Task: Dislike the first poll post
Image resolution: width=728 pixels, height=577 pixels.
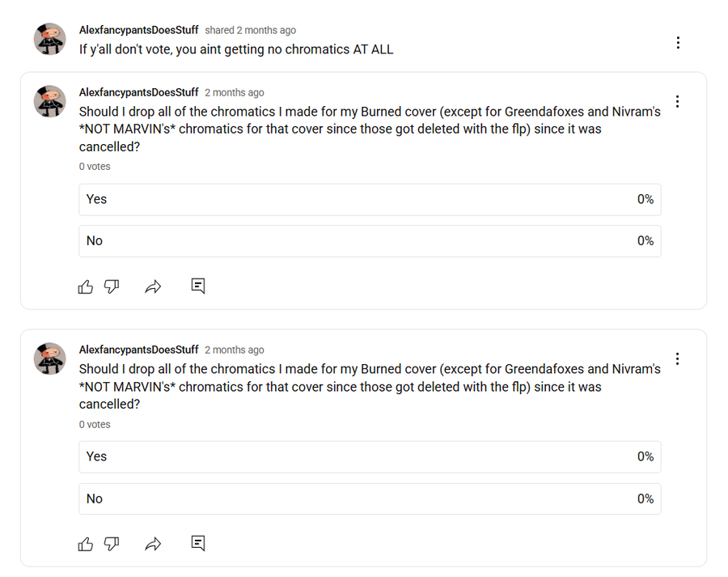Action: pos(112,286)
